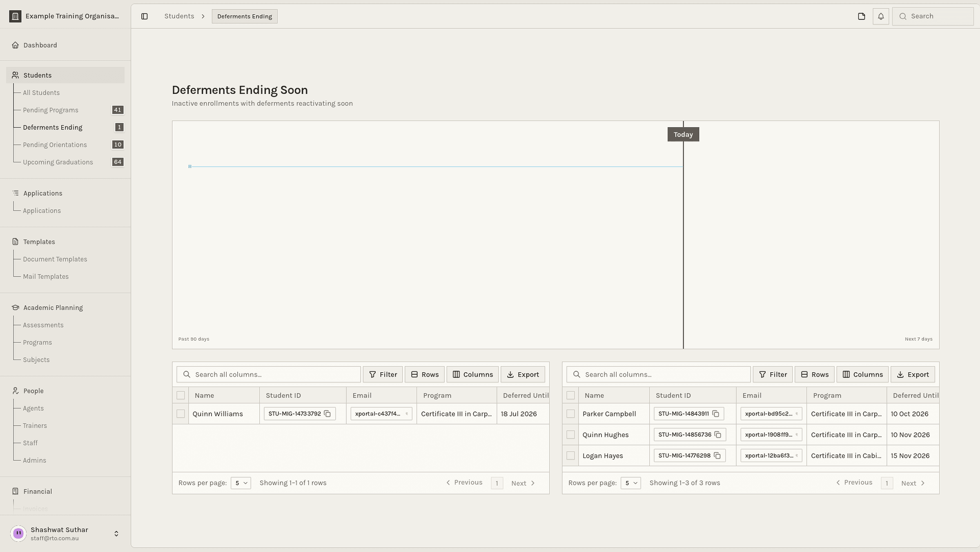
Task: Open Rows options in right table
Action: point(815,375)
